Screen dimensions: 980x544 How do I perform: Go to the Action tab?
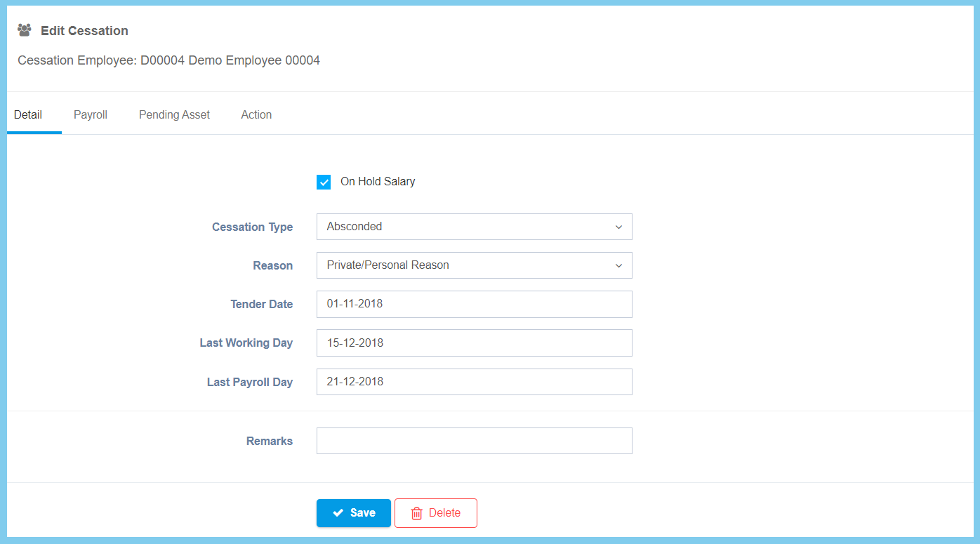tap(256, 114)
